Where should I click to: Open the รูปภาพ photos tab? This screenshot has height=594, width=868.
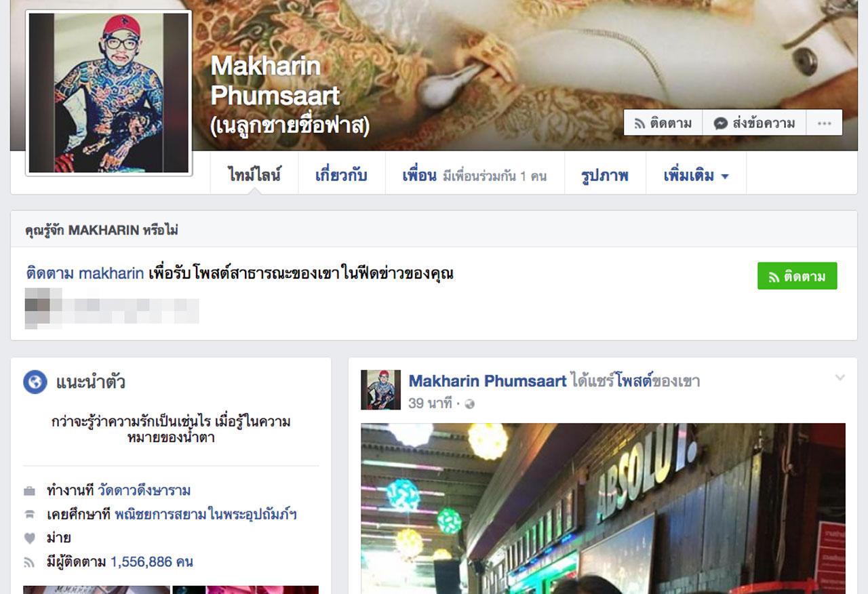tap(604, 176)
